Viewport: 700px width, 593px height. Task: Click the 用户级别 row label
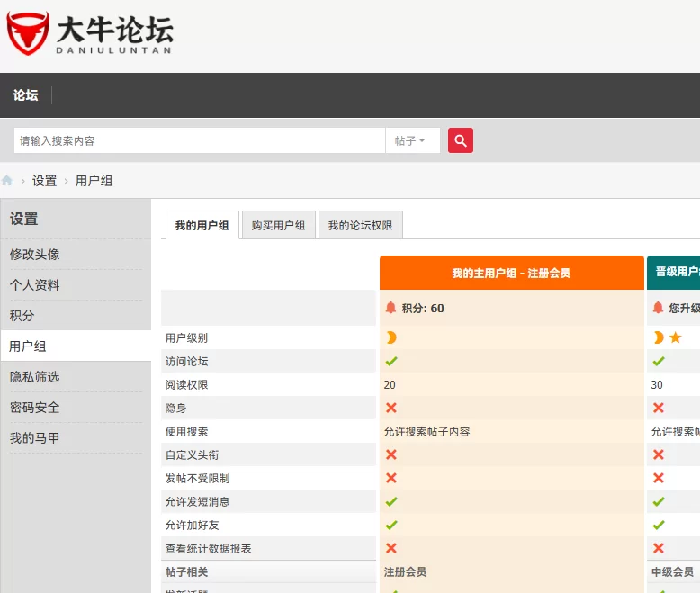coord(186,338)
